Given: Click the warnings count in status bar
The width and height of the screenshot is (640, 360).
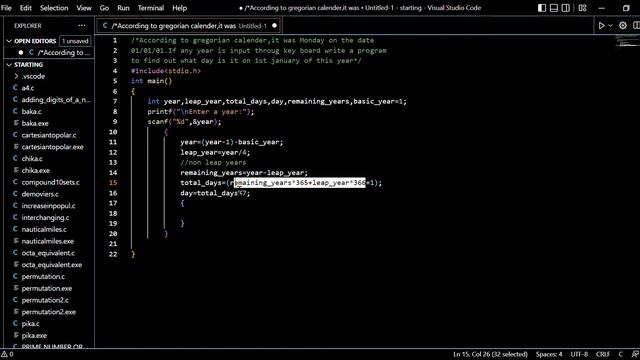Looking at the screenshot, I should click(7, 354).
